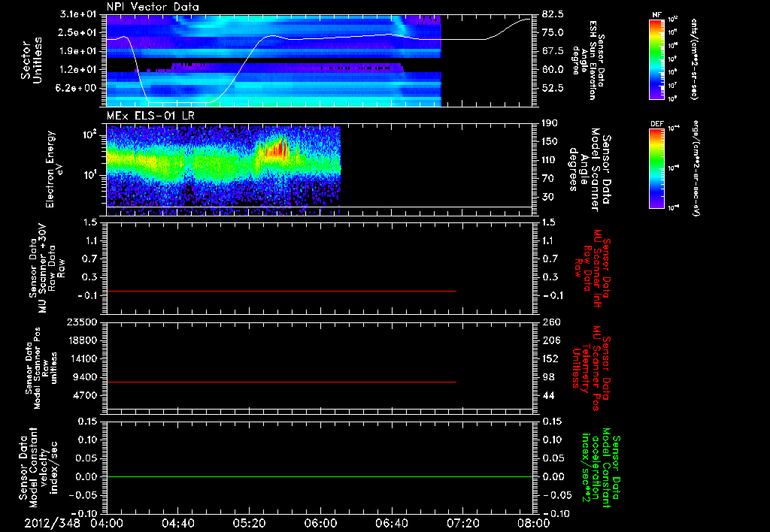Screen dimensions: 770x532
Task: Click the 'Sector Unitless' axis label
Action: coord(32,60)
